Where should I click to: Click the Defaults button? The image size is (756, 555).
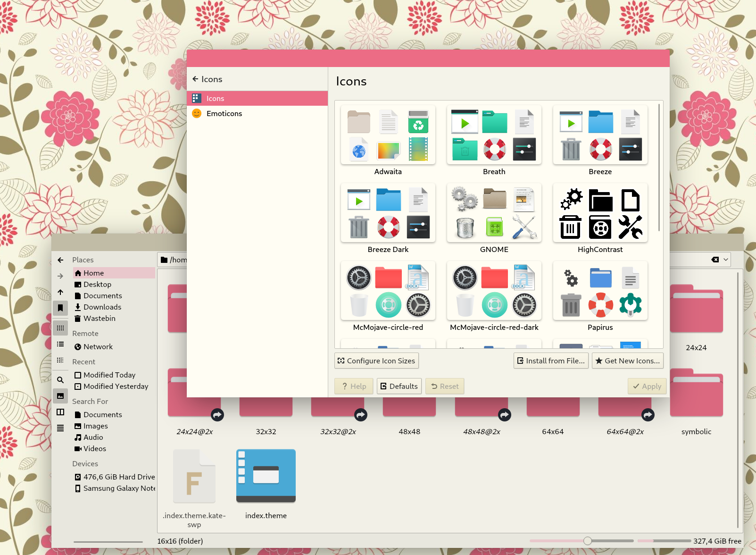tap(399, 387)
